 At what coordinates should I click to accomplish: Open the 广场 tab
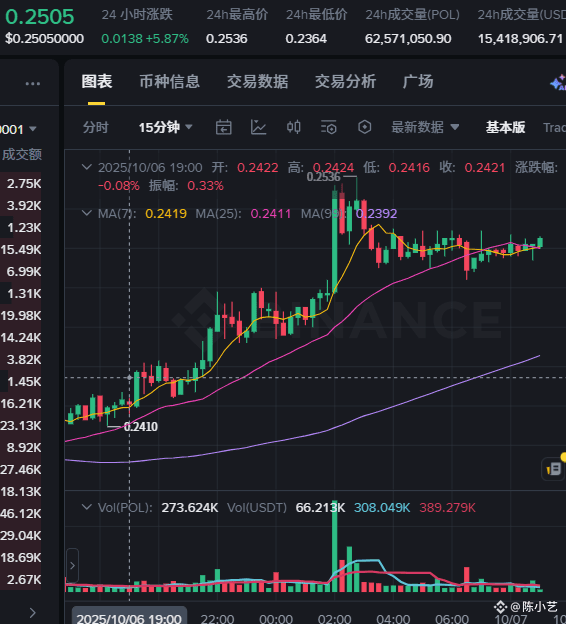418,82
